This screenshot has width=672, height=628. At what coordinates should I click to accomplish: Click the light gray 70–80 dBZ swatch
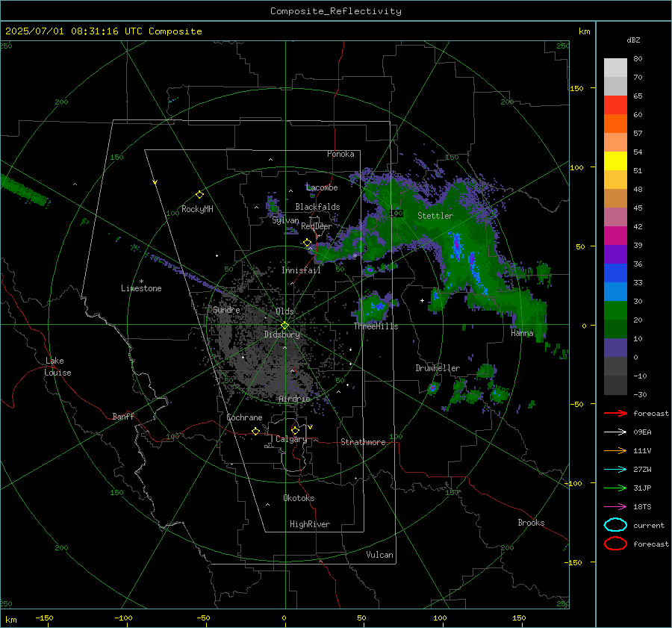(615, 68)
